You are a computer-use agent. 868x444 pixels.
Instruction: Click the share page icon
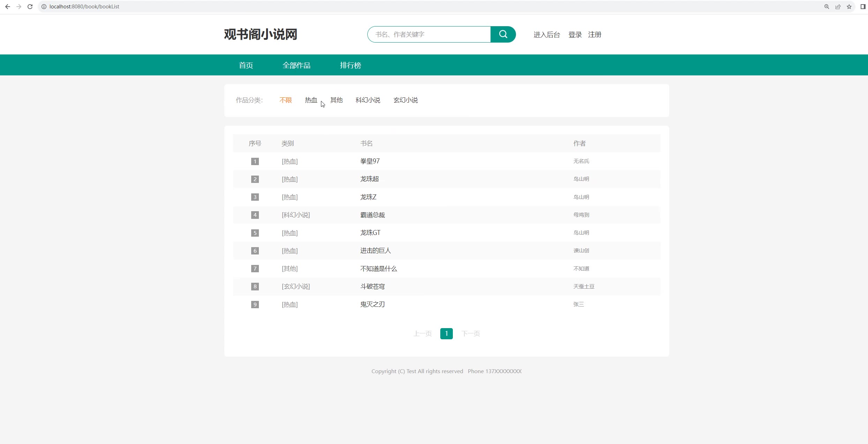coord(838,7)
